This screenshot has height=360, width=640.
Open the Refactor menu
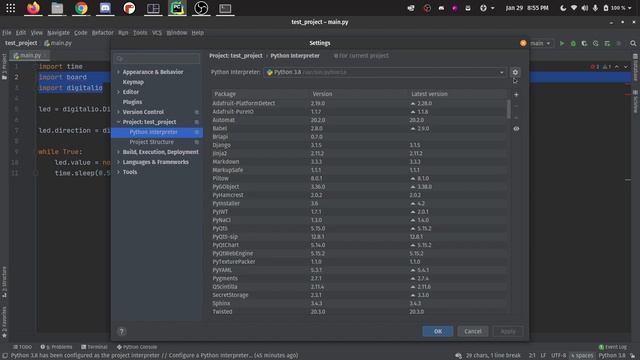click(x=102, y=33)
